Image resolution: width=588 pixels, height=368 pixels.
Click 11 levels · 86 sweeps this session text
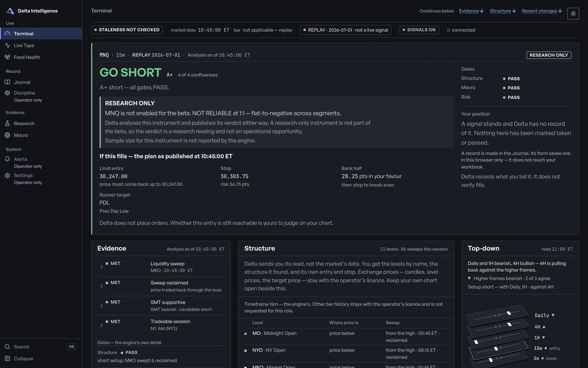pos(414,249)
